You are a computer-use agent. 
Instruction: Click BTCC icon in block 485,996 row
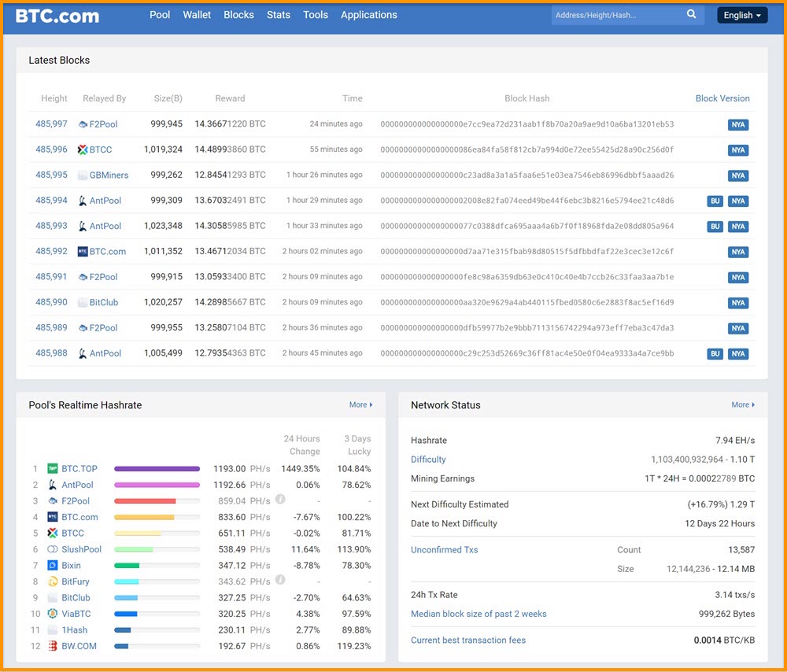tap(83, 150)
